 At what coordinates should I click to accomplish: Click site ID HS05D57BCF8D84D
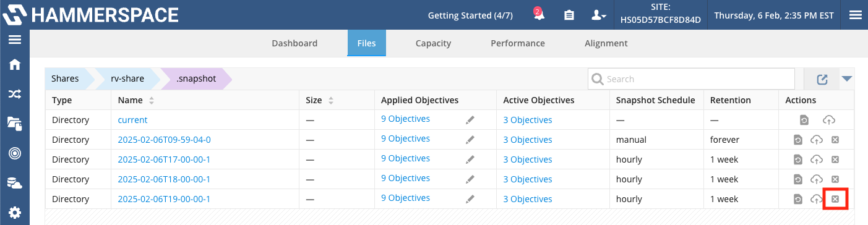[x=661, y=20]
